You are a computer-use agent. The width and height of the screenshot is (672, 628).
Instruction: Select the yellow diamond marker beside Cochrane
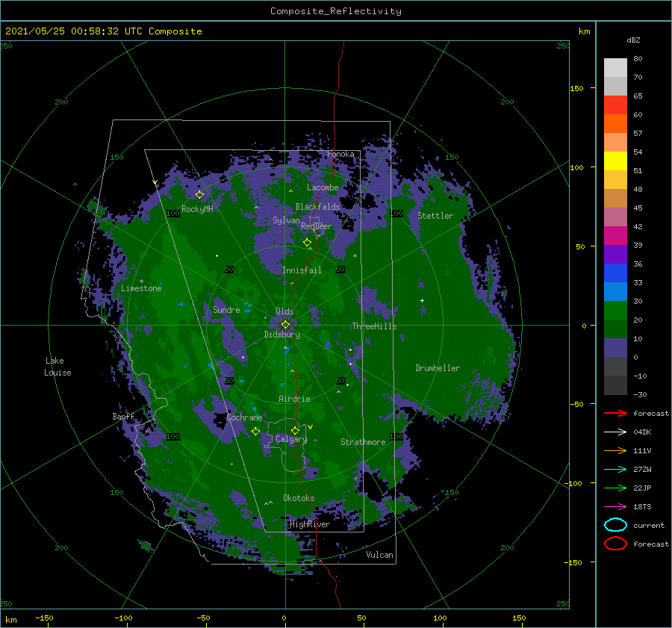coord(255,431)
